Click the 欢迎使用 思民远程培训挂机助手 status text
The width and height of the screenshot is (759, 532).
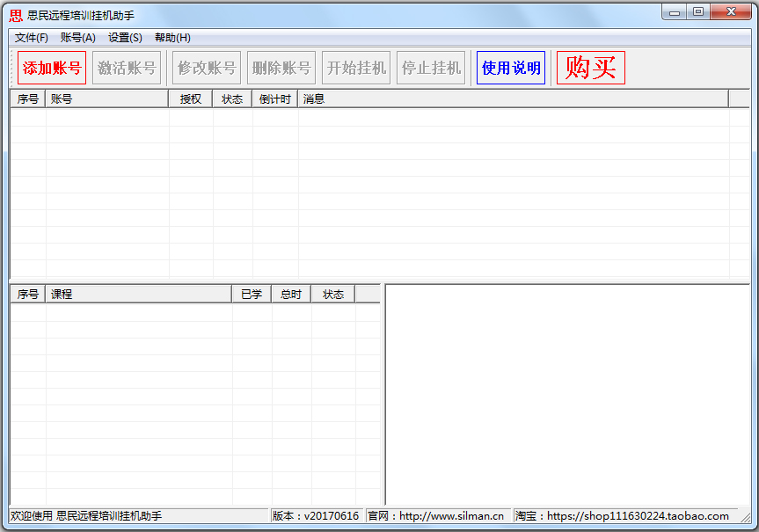(x=86, y=516)
